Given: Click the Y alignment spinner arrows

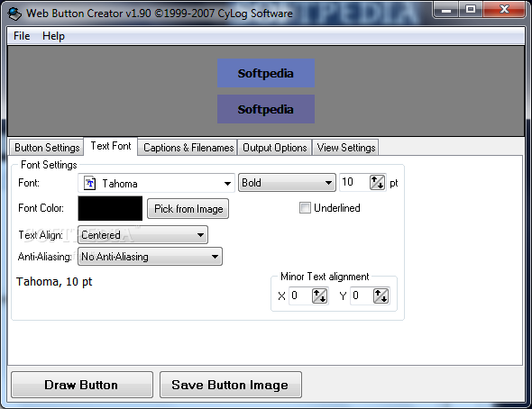Looking at the screenshot, I should (x=381, y=295).
